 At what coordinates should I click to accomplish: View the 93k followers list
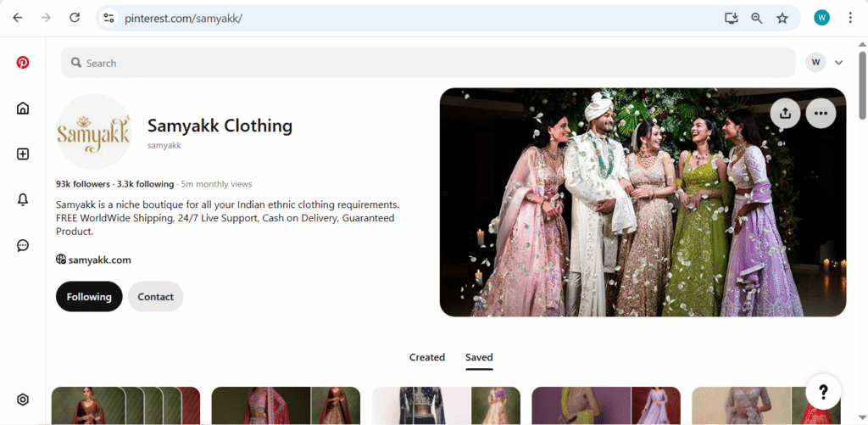pos(83,184)
